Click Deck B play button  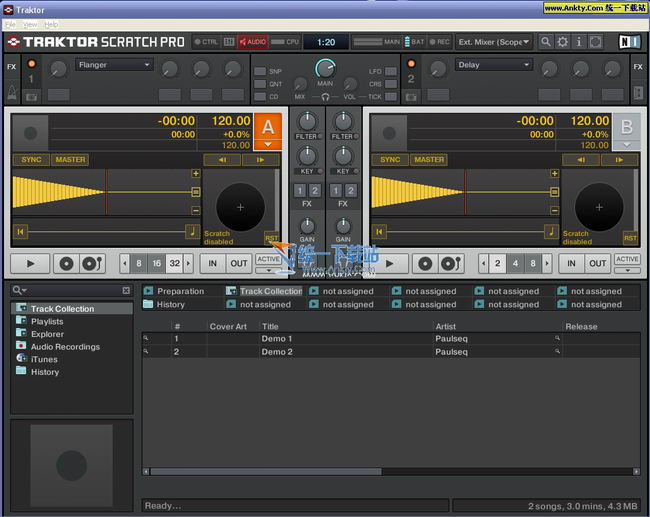pos(389,263)
